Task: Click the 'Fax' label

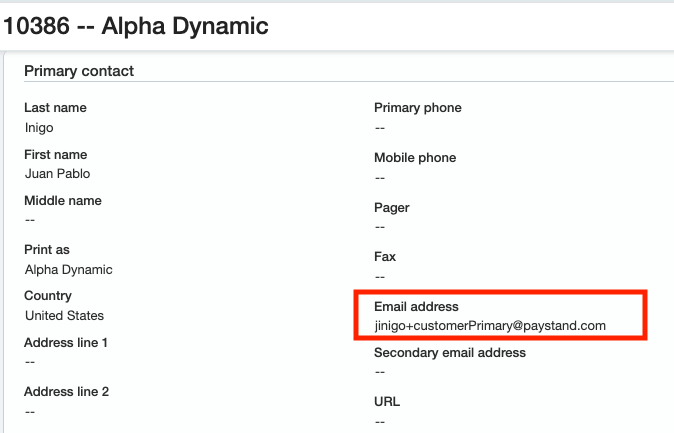Action: coord(385,257)
